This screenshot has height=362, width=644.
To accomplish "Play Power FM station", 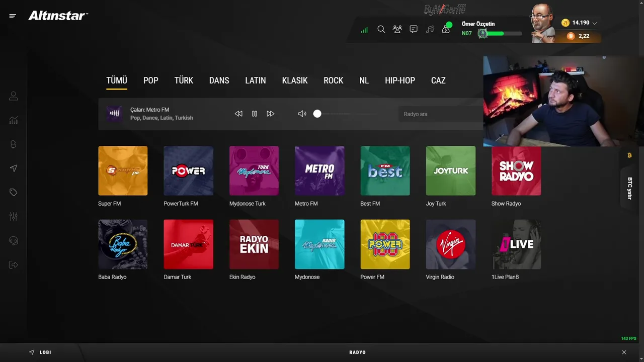I will pos(385,244).
